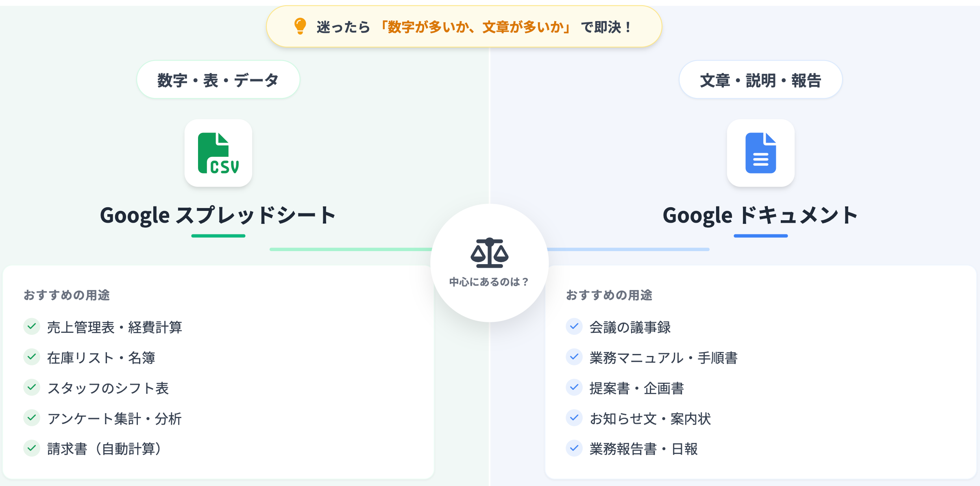Viewport: 980px width, 486px height.
Task: Click the green check beside 在庫リスト・名簿
Action: [32, 357]
